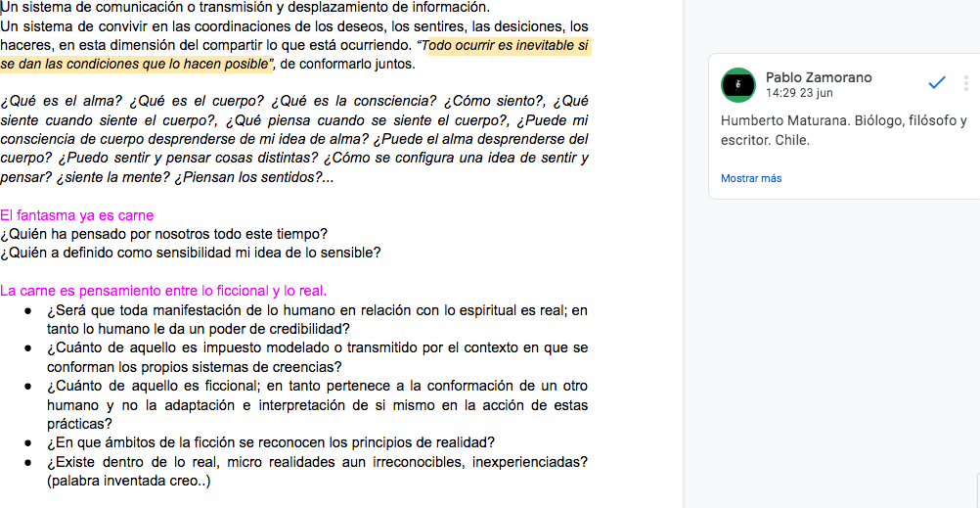
Task: Click the commenter name Pablo Zamorano
Action: coord(819,77)
